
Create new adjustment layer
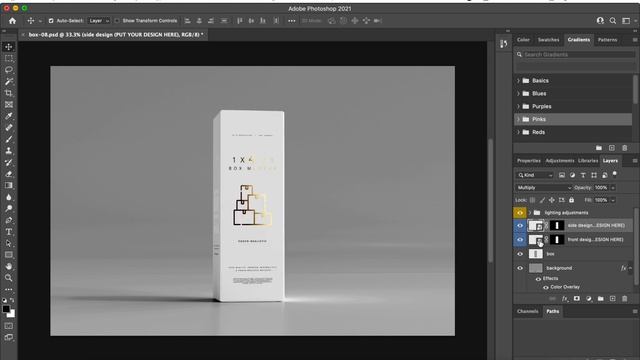click(589, 299)
